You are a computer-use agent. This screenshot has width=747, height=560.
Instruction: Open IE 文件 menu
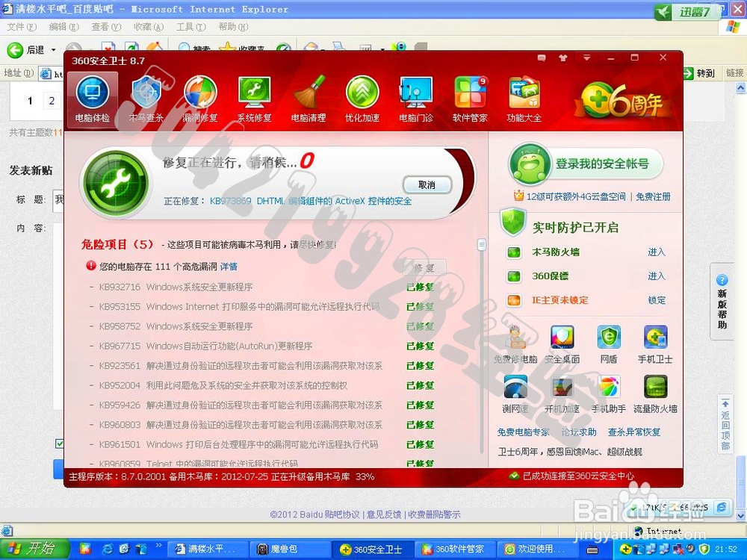click(22, 27)
